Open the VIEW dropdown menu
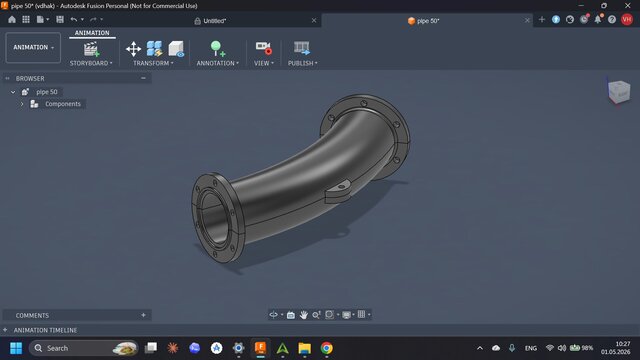 264,63
